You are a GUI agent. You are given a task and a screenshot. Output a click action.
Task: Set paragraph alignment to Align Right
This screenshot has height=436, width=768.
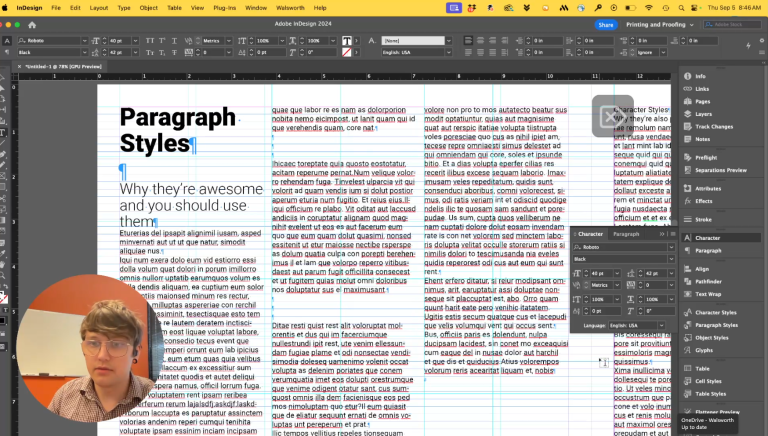tap(492, 41)
